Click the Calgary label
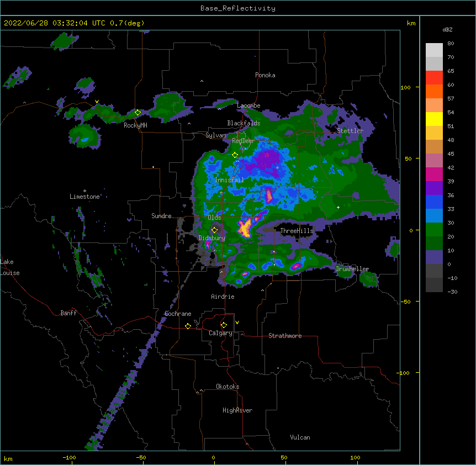The height and width of the screenshot is (465, 476). tap(220, 333)
